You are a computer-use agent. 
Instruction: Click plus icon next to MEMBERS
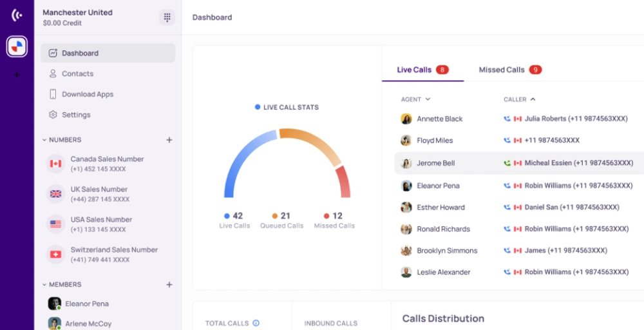tap(169, 285)
